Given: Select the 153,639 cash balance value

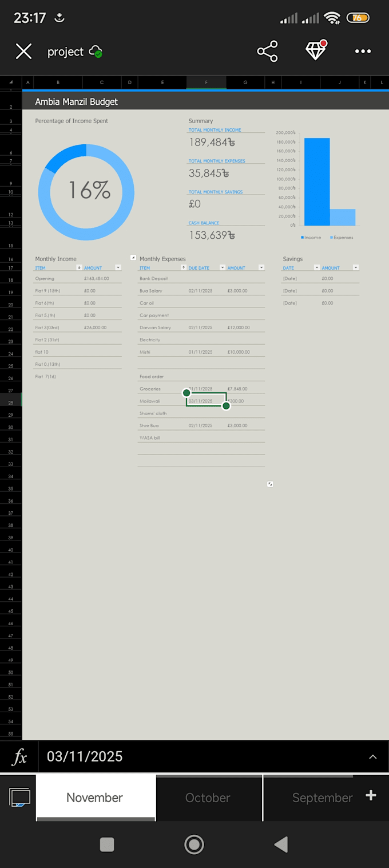Looking at the screenshot, I should [x=212, y=235].
